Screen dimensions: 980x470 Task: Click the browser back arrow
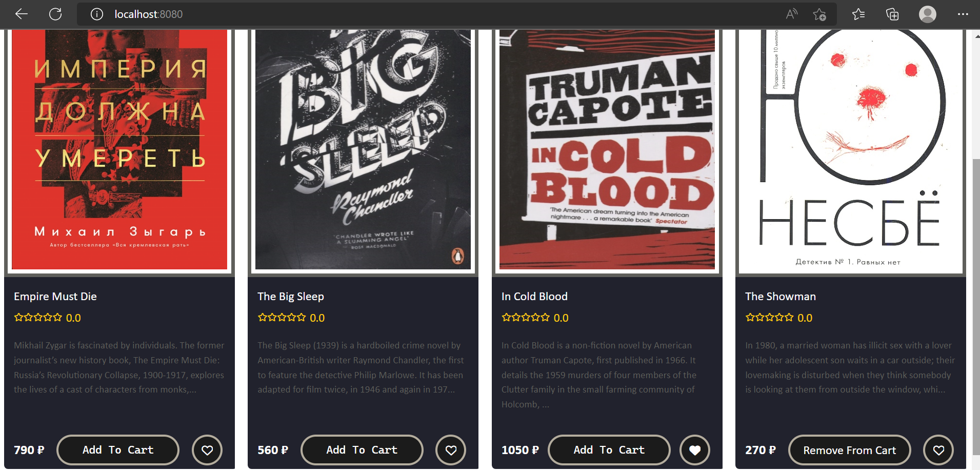[x=22, y=14]
